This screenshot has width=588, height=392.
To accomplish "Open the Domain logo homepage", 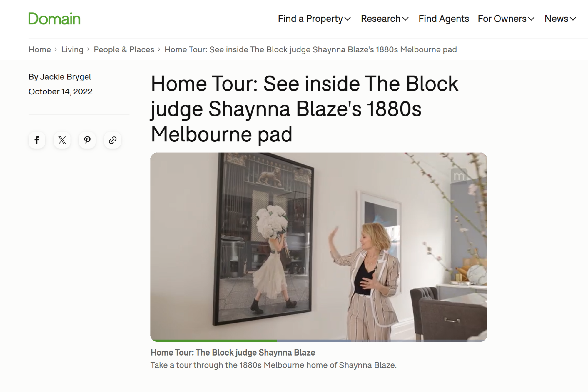I will coord(54,19).
